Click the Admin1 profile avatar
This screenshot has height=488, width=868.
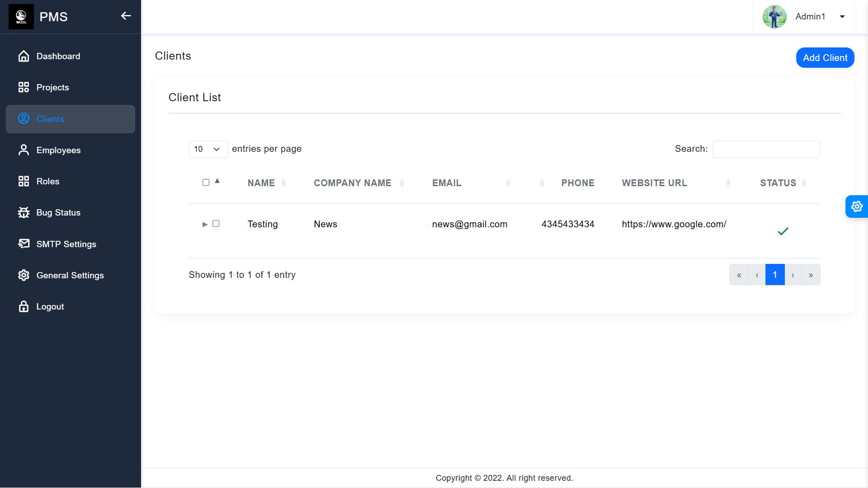point(774,17)
